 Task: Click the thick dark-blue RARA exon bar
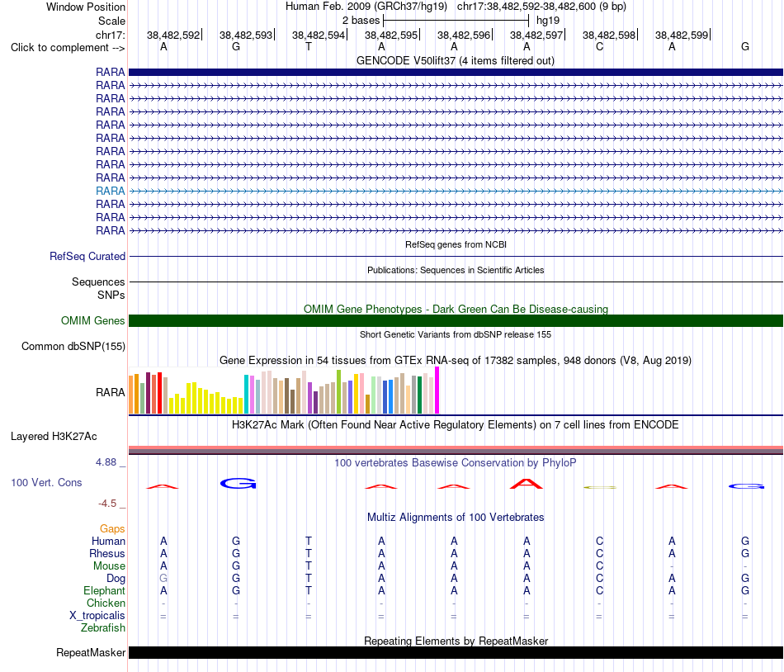(x=456, y=72)
